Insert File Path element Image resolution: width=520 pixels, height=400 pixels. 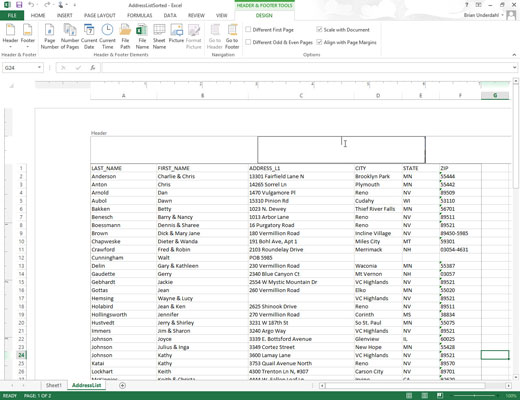(125, 36)
